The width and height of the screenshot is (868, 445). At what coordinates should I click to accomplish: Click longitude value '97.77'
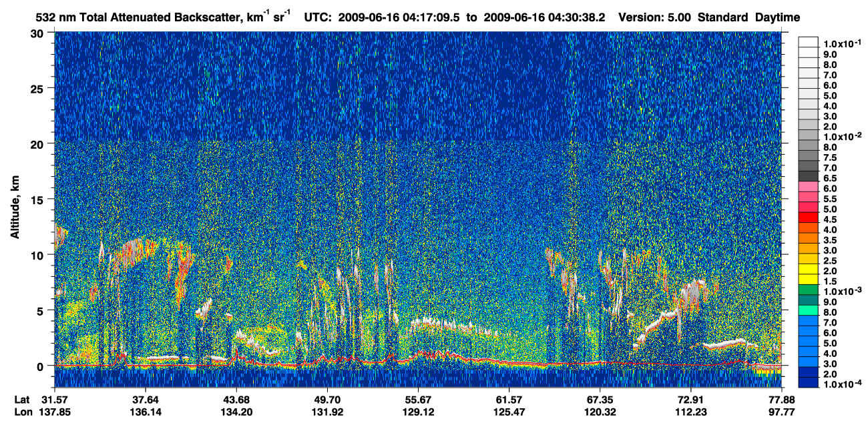781,412
